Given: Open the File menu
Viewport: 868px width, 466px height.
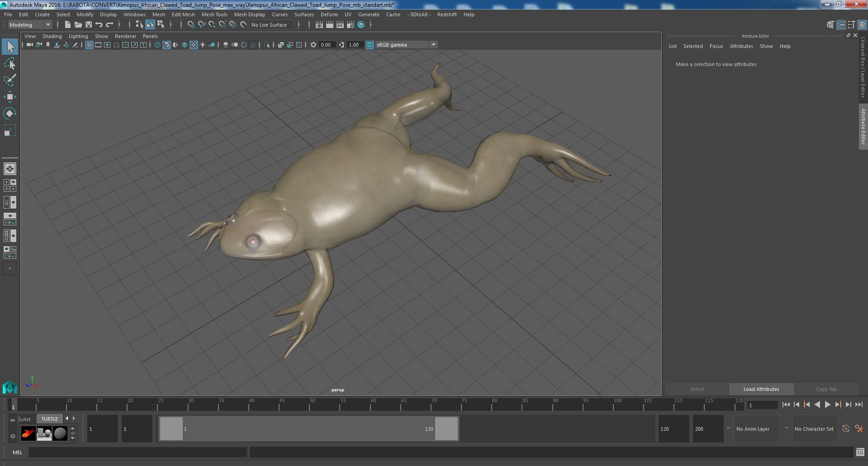Looking at the screenshot, I should pyautogui.click(x=8, y=14).
